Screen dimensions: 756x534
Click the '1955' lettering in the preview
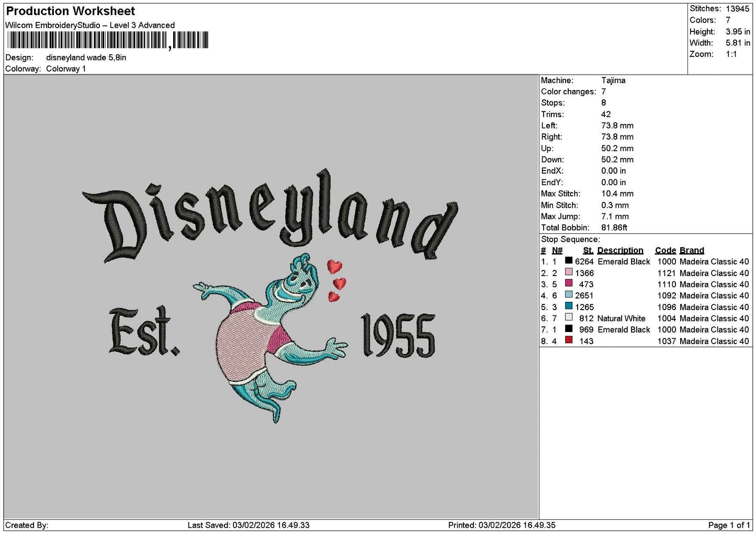click(x=398, y=335)
